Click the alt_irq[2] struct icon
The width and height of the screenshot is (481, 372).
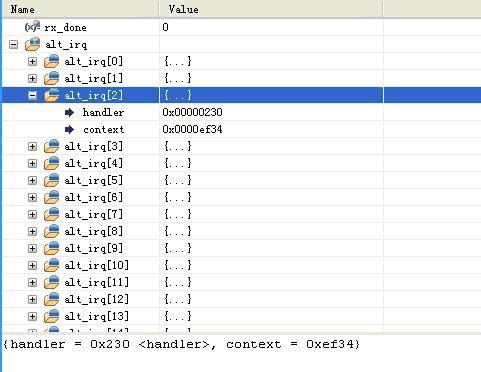51,95
